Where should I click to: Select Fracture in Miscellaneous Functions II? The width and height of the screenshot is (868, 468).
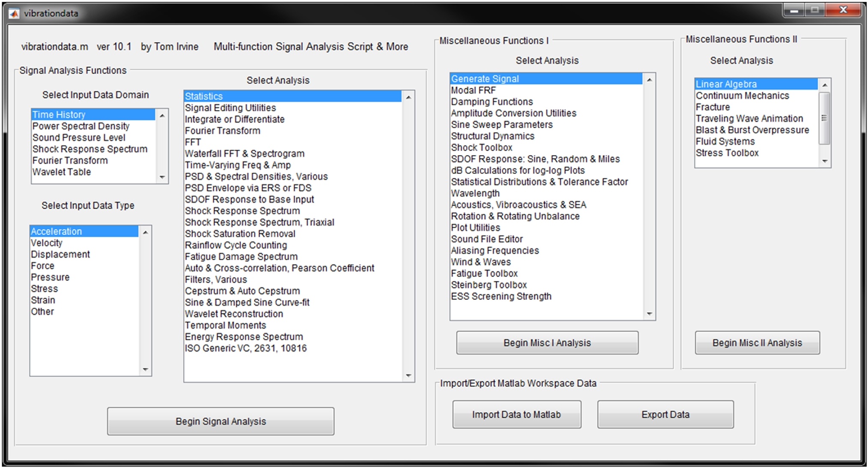click(x=711, y=107)
